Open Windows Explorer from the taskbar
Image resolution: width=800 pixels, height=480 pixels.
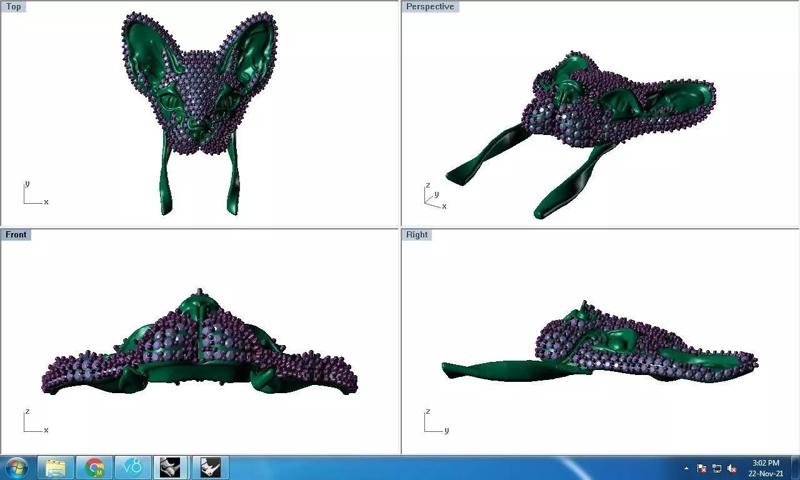[x=56, y=468]
